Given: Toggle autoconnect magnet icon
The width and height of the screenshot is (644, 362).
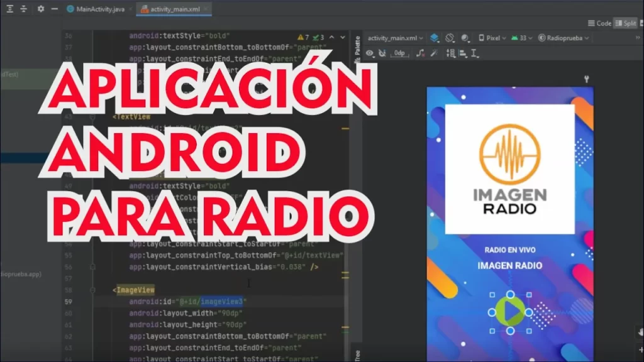Looking at the screenshot, I should (x=383, y=53).
